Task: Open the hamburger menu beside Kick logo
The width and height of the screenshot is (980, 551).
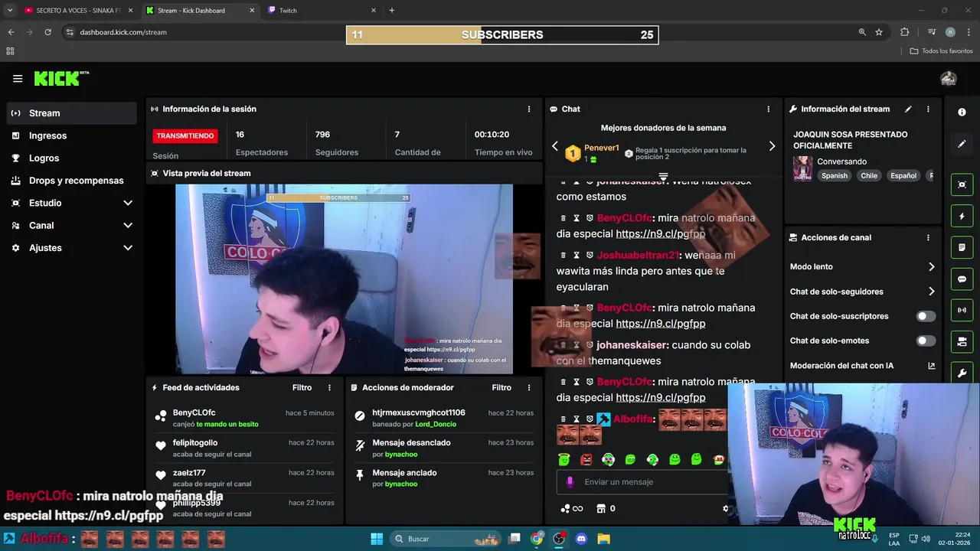Action: tap(18, 79)
